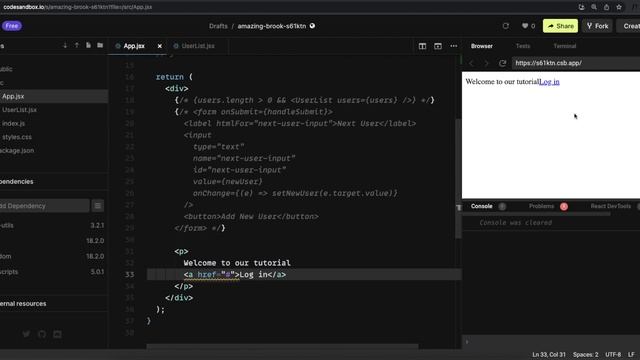Click the editor vertical scrollbar
Image resolution: width=640 pixels, height=360 pixels.
458,179
